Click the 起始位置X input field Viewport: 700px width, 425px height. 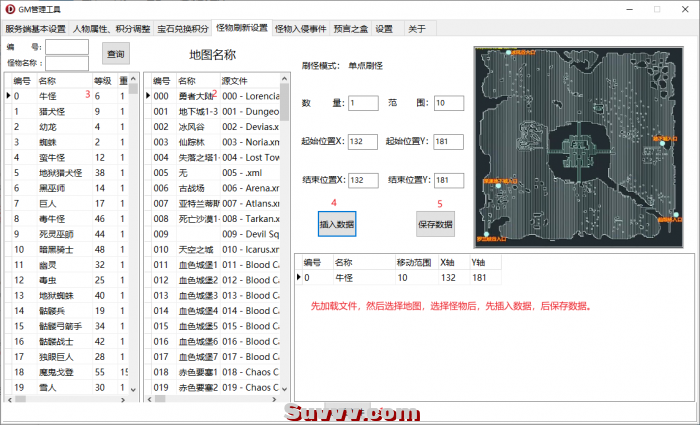coord(363,142)
